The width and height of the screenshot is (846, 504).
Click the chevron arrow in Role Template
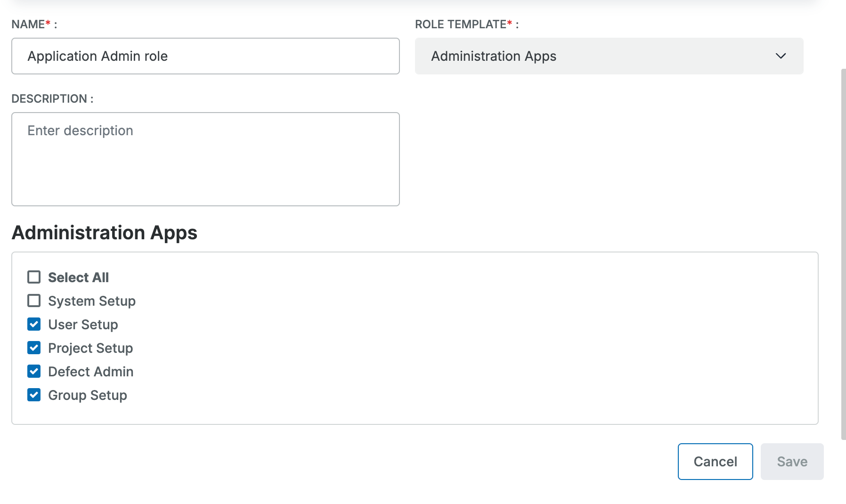click(781, 56)
